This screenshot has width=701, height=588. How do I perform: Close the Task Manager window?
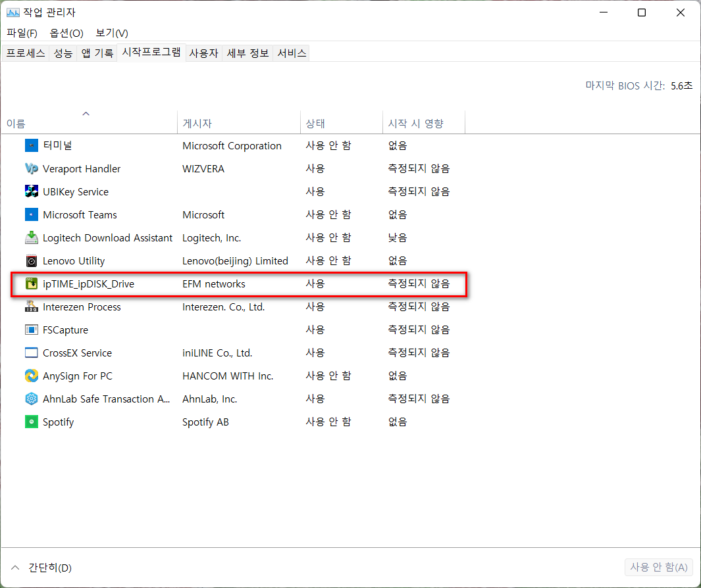[x=681, y=12]
